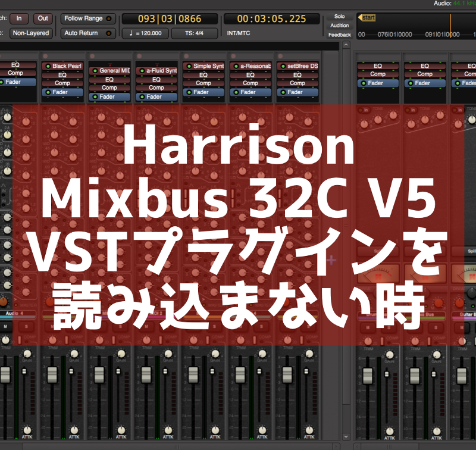Select Comp processor under setBfree DS

[297, 83]
